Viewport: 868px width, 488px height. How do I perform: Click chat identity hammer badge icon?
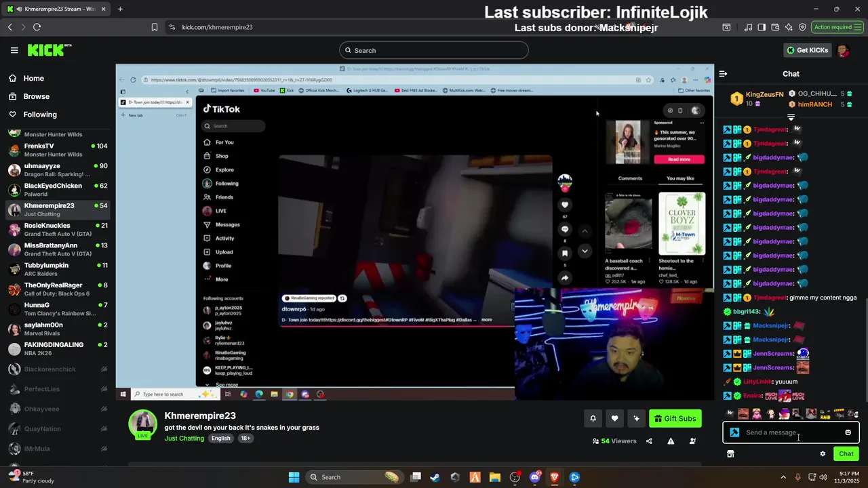click(734, 432)
